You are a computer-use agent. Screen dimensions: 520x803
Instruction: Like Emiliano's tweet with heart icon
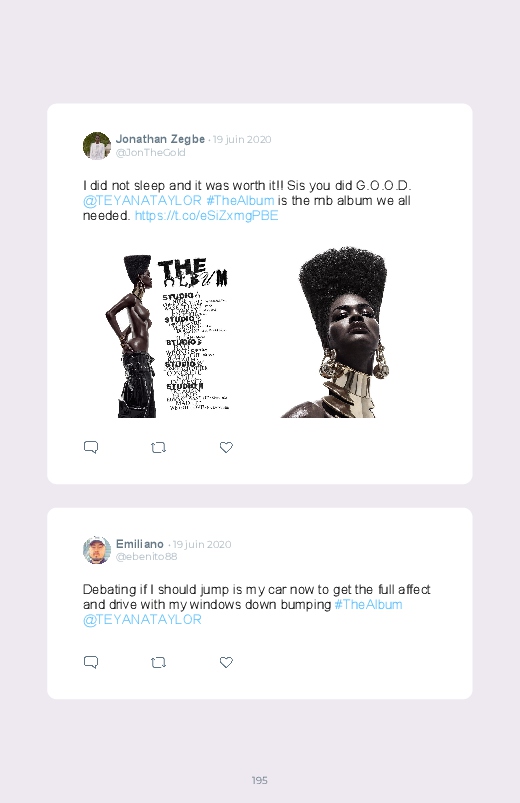pos(226,662)
